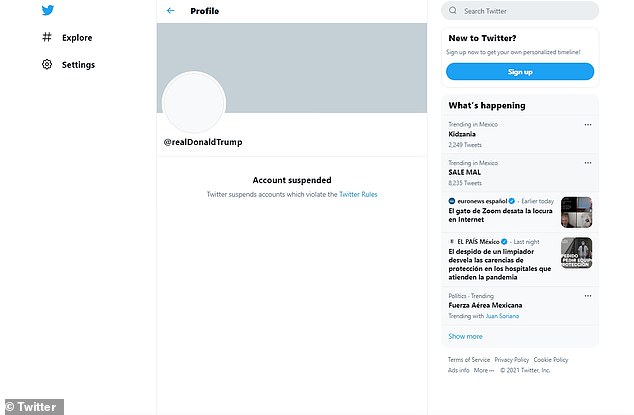This screenshot has width=634, height=415.
Task: Expand the footer More menu
Action: (x=484, y=370)
